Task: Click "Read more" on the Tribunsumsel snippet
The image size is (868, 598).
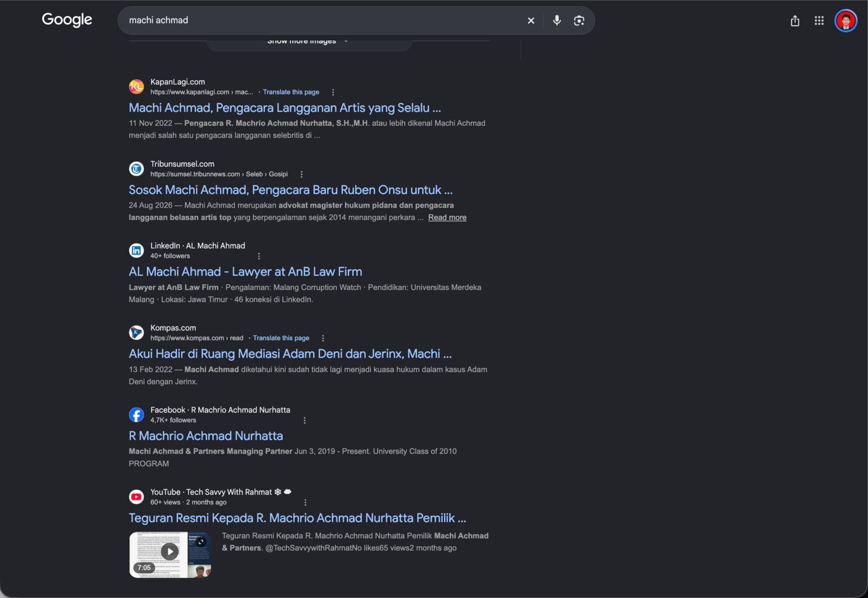Action: tap(447, 218)
